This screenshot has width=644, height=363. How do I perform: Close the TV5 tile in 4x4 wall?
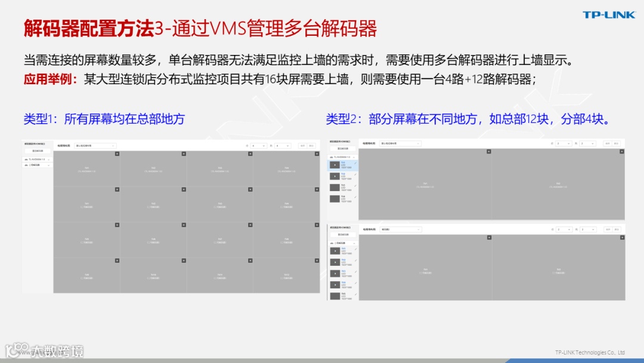pyautogui.click(x=117, y=225)
